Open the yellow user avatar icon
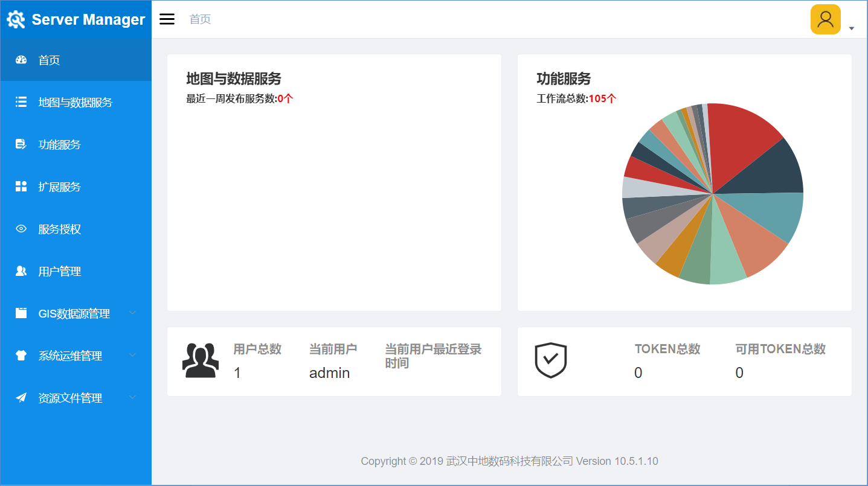The width and height of the screenshot is (868, 486). click(x=825, y=19)
